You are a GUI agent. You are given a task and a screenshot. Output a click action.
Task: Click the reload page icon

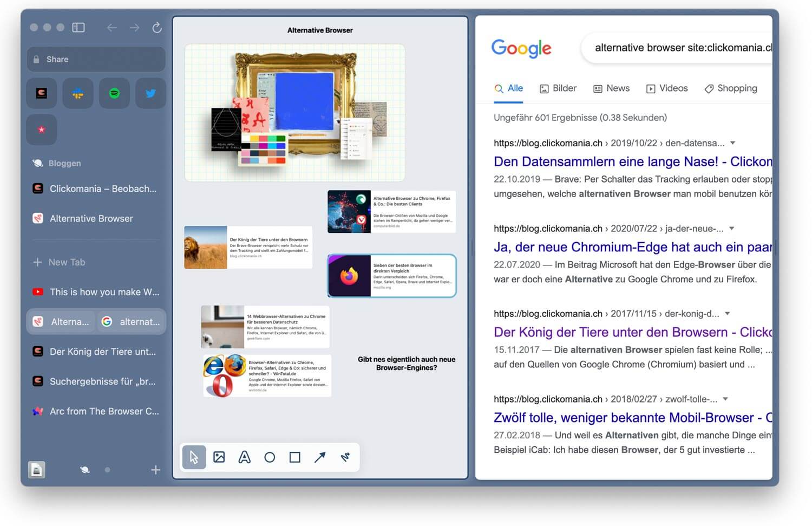157,28
